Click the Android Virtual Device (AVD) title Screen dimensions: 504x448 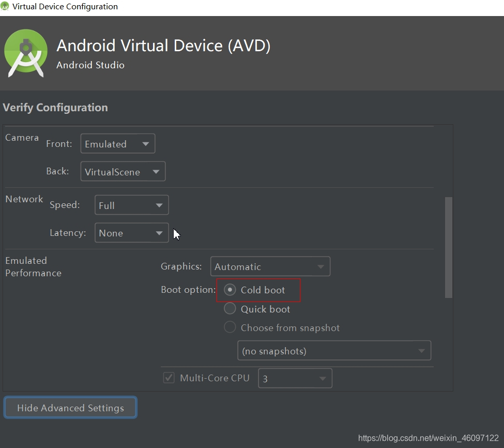click(x=164, y=46)
